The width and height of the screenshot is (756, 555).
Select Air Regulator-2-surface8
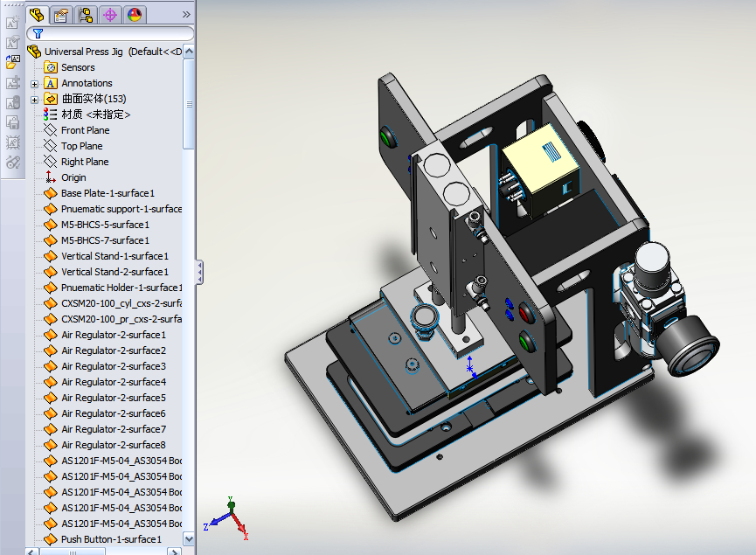click(x=114, y=445)
